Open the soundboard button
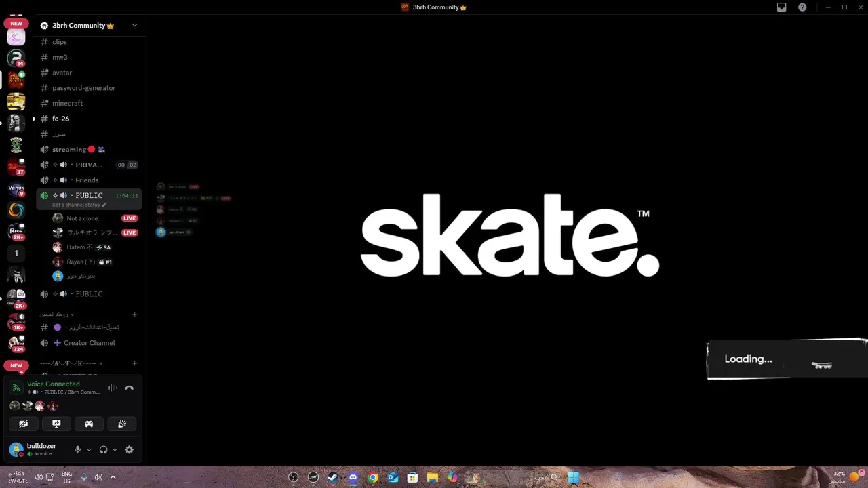This screenshot has width=868, height=488. pos(122,424)
